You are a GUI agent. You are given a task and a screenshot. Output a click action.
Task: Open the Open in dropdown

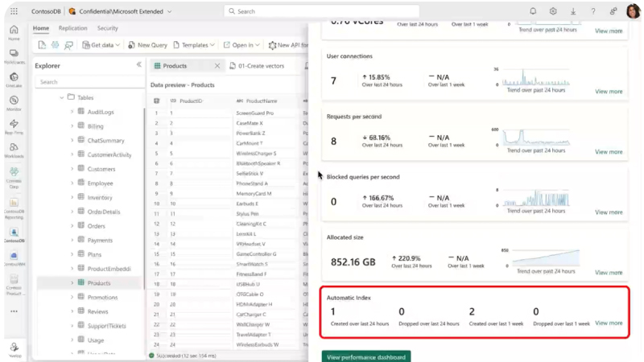[242, 45]
